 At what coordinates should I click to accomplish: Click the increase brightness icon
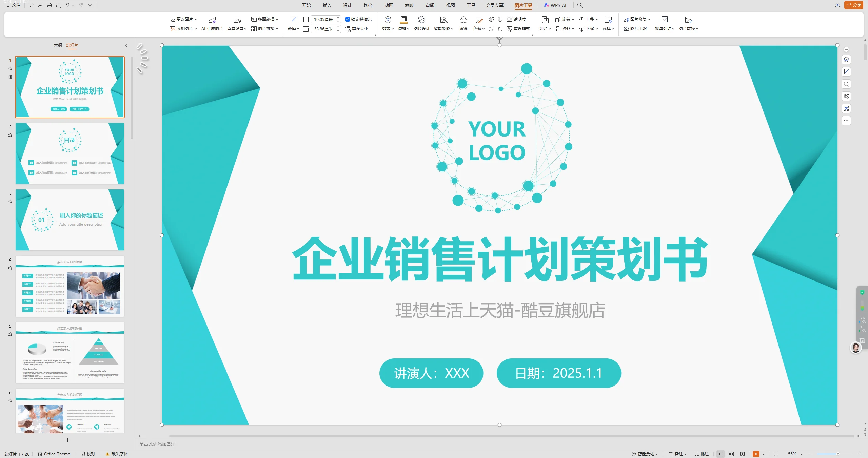coord(491,29)
